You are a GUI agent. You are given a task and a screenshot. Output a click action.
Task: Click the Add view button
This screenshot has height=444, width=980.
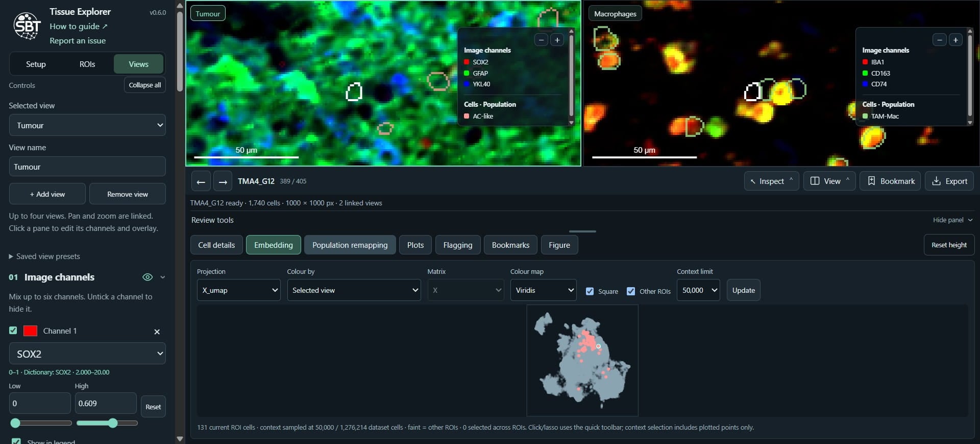click(x=47, y=194)
